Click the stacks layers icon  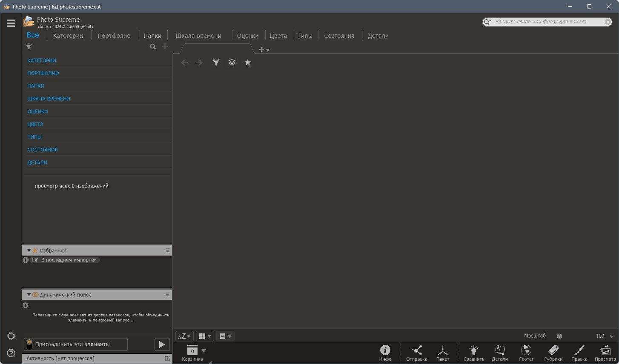[232, 63]
